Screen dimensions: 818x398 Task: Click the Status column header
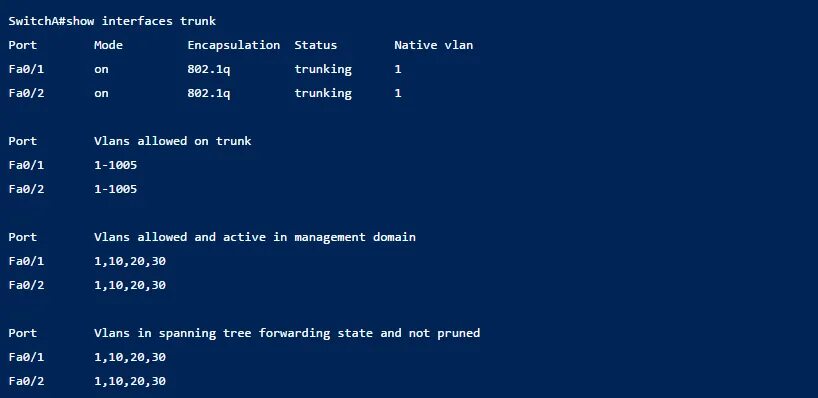[316, 45]
